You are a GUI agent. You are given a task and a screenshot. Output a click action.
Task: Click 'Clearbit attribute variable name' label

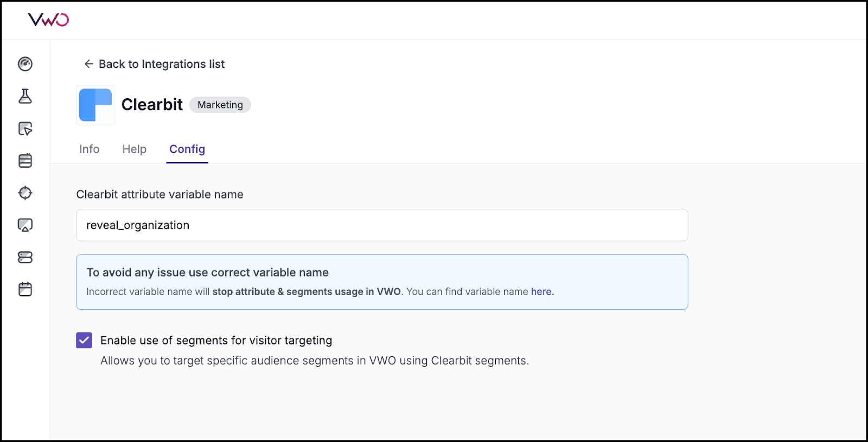[160, 194]
